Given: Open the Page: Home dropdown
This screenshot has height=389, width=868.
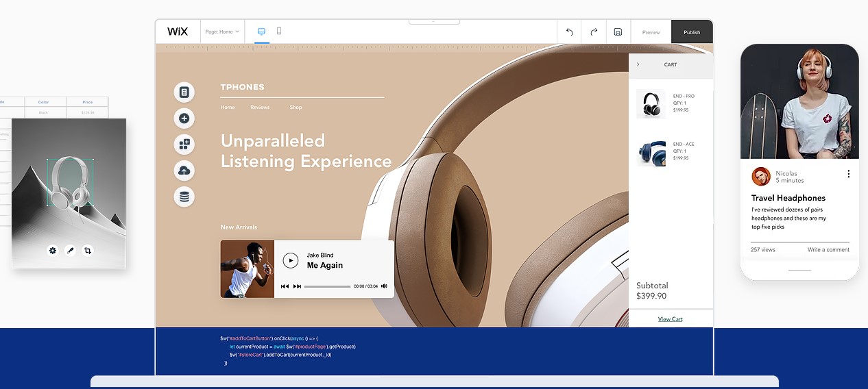Looking at the screenshot, I should click(x=221, y=32).
